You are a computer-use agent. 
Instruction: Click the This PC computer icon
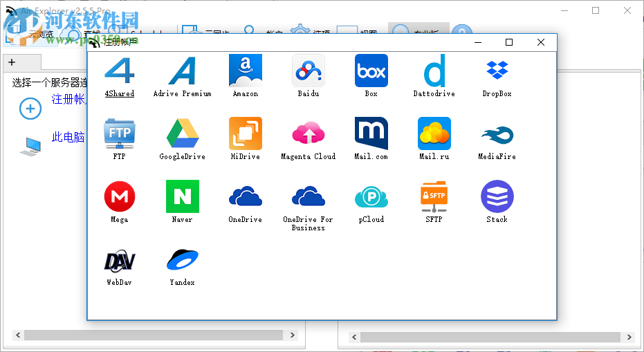point(31,147)
